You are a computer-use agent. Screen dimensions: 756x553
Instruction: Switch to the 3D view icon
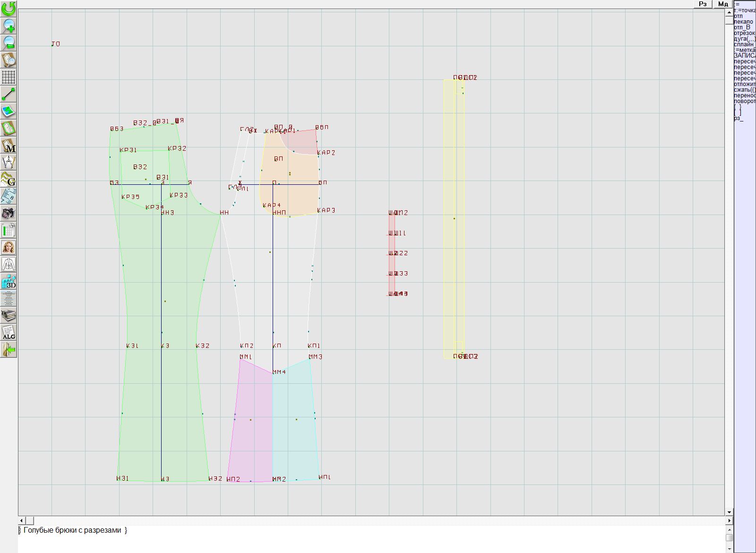9,282
